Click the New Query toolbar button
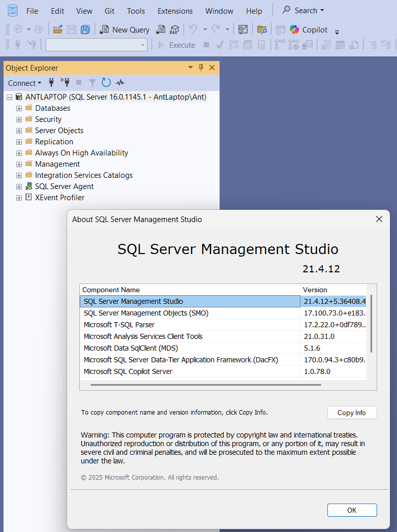The image size is (397, 532). coord(125,29)
